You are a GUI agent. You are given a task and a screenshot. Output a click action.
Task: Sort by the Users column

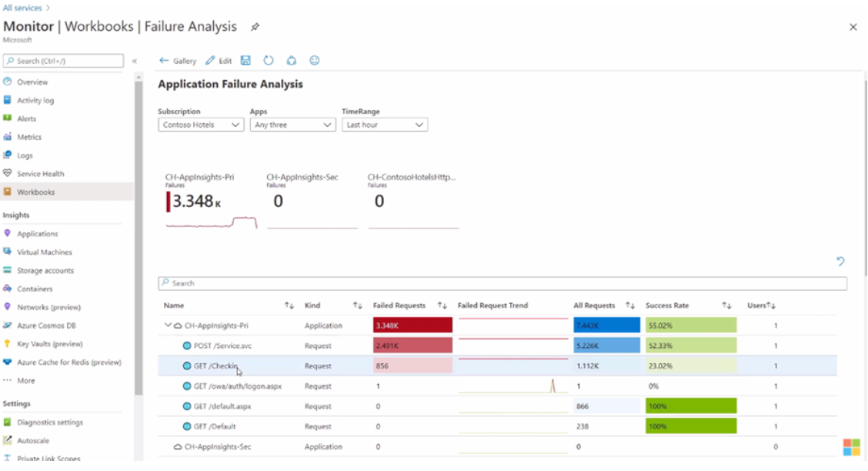771,306
